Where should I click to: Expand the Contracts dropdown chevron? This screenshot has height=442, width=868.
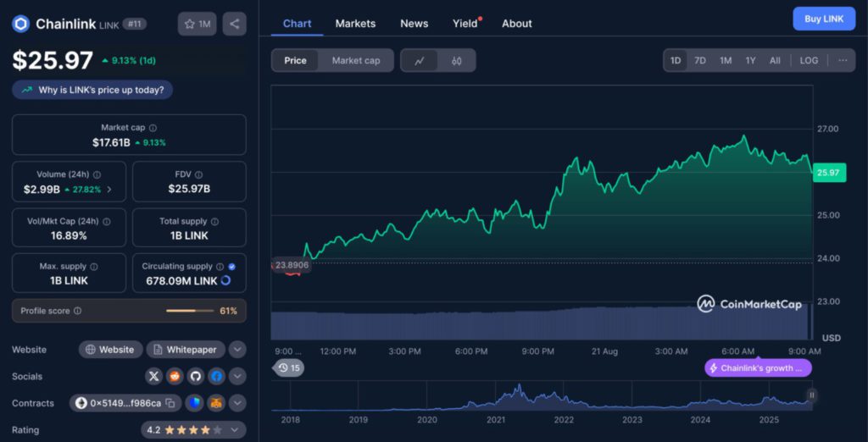pyautogui.click(x=237, y=403)
